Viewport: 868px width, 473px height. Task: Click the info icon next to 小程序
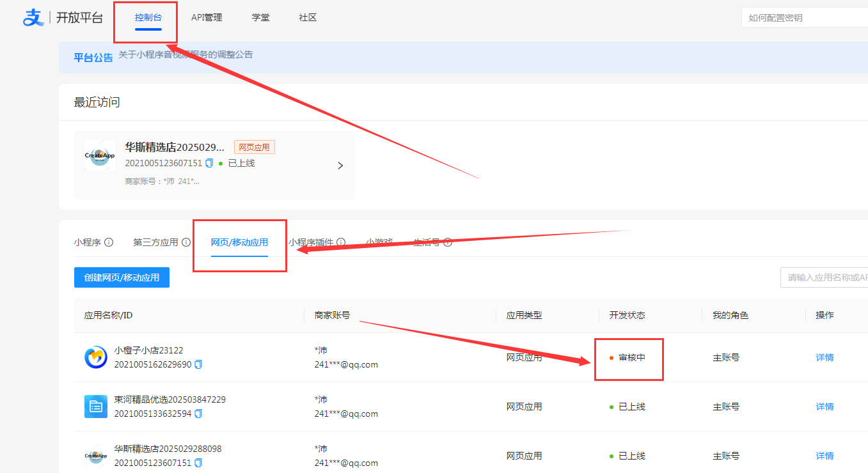[109, 242]
